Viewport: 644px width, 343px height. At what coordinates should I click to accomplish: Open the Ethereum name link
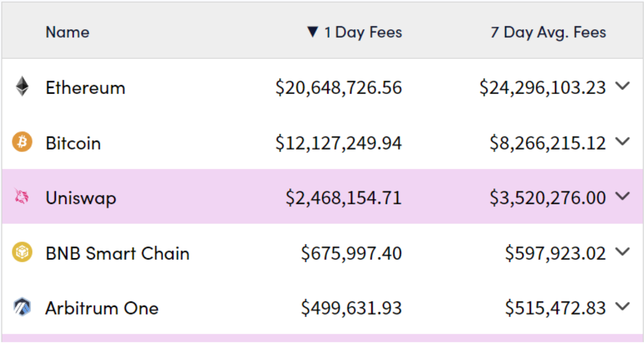[x=86, y=88]
